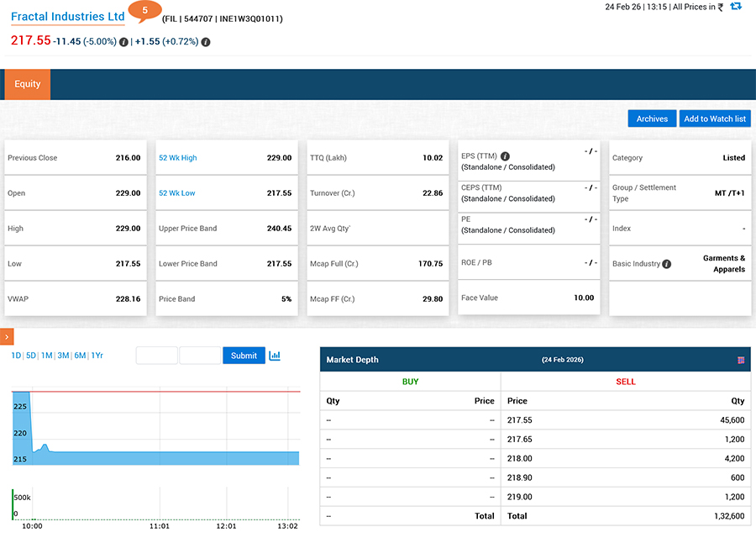Viewport: 756px width, 543px height.
Task: Click the Basic Industry info icon
Action: [x=666, y=264]
